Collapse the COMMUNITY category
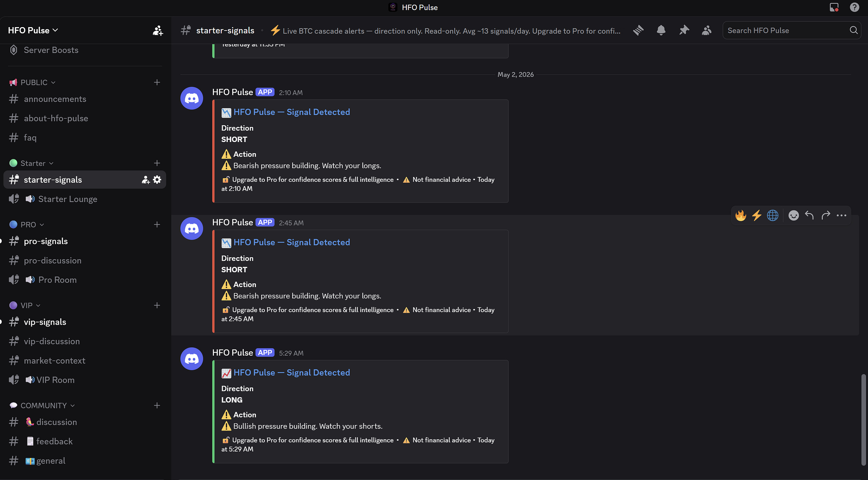This screenshot has width=868, height=480. [x=42, y=405]
